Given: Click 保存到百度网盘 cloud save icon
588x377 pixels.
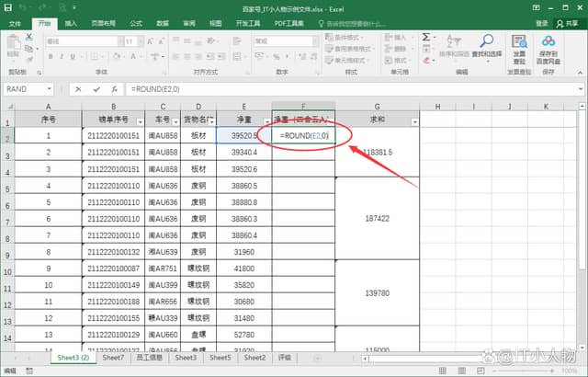Looking at the screenshot, I should 548,46.
